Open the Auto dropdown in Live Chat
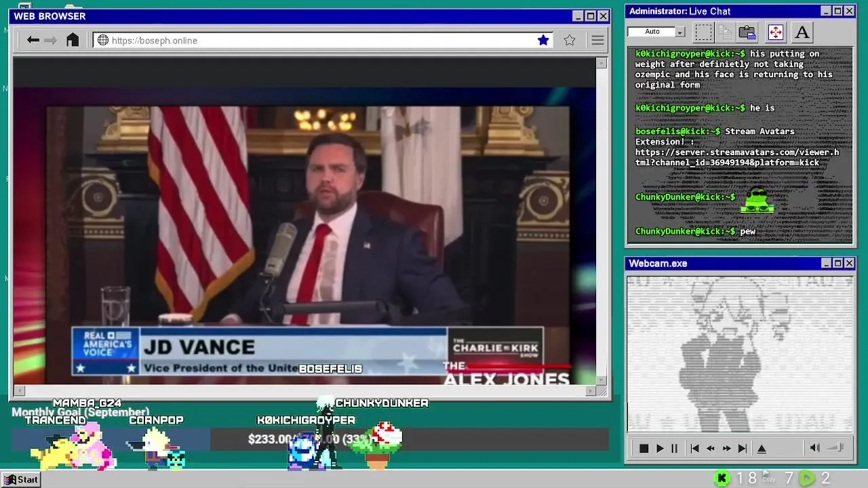 pyautogui.click(x=656, y=31)
